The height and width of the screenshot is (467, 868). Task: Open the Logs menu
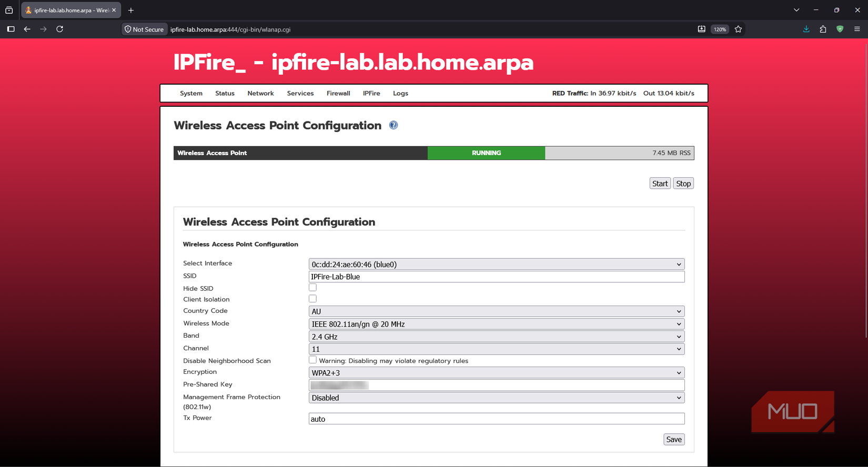[x=400, y=94]
